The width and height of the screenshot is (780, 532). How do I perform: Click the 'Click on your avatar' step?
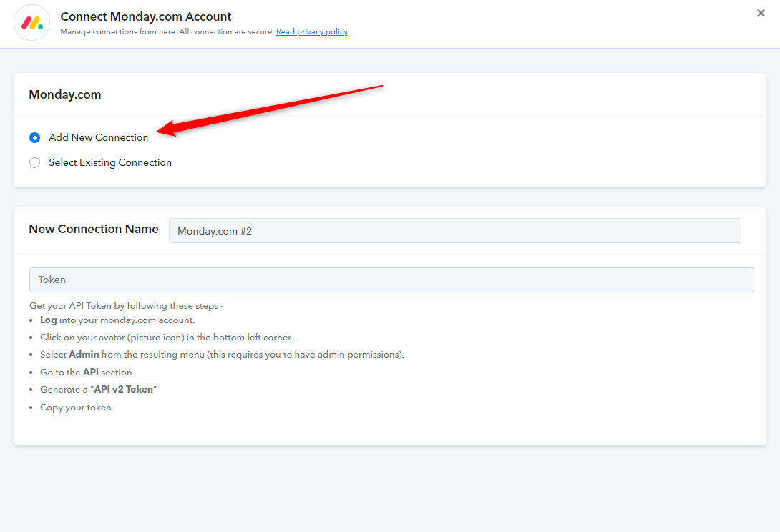167,337
